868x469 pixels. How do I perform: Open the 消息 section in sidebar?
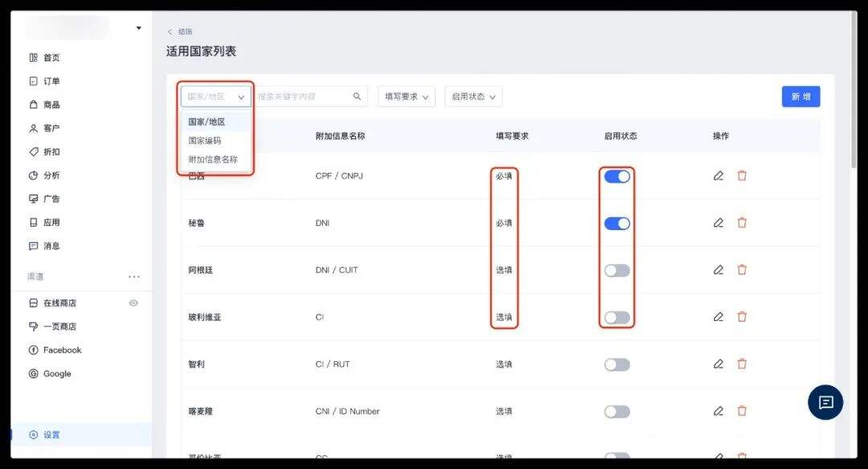pyautogui.click(x=48, y=245)
